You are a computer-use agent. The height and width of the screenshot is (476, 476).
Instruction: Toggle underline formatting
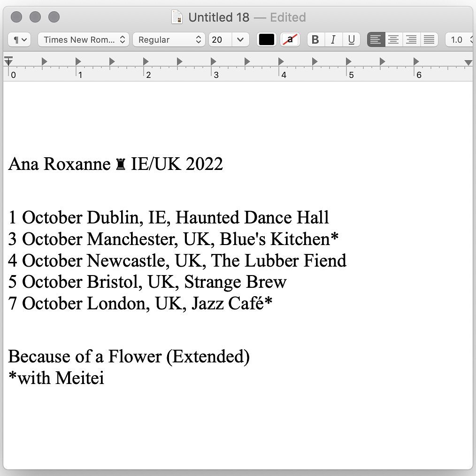pos(351,40)
